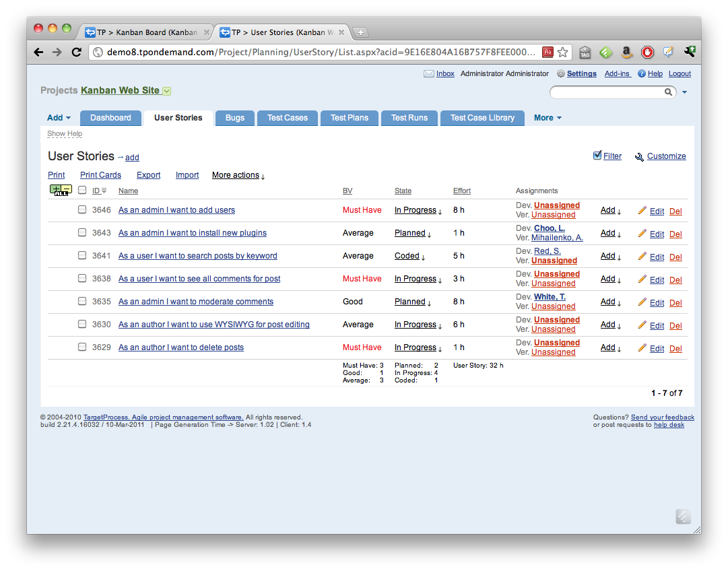Open the Add dropdown menu
This screenshot has height=571, width=728.
[59, 118]
